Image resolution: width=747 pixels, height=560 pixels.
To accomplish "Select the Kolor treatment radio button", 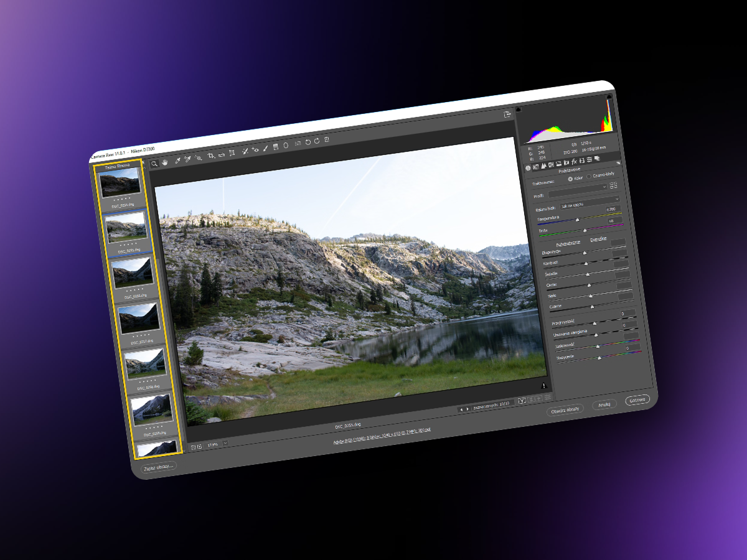I will pos(570,179).
